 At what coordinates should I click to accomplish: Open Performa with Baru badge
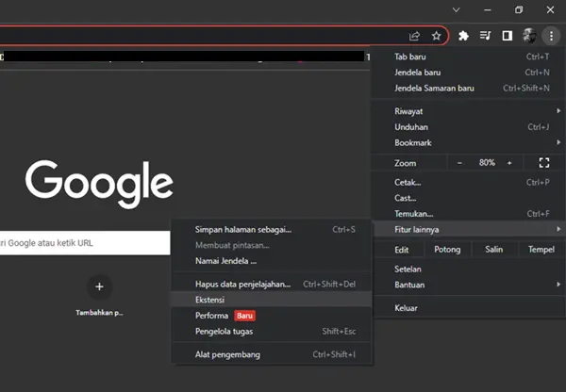pyautogui.click(x=272, y=316)
